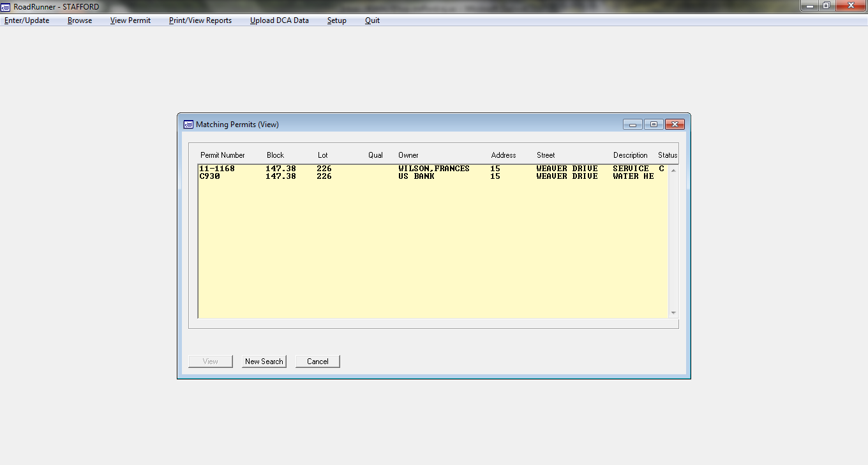Click the RoadRunner app icon in title bar

[6, 6]
